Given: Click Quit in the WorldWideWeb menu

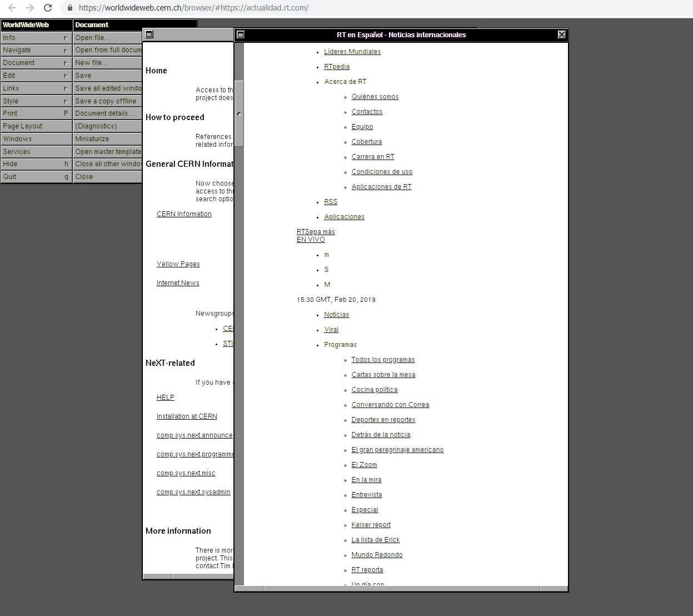Looking at the screenshot, I should [36, 177].
